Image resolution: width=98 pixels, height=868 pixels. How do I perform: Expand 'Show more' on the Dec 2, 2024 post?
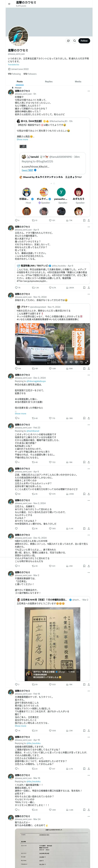pyautogui.click(x=20, y=413)
